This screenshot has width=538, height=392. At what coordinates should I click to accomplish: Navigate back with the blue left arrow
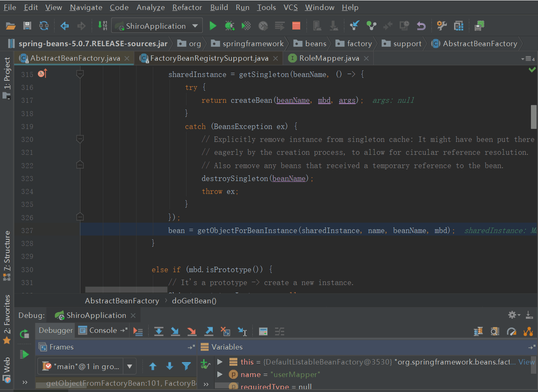pos(65,26)
